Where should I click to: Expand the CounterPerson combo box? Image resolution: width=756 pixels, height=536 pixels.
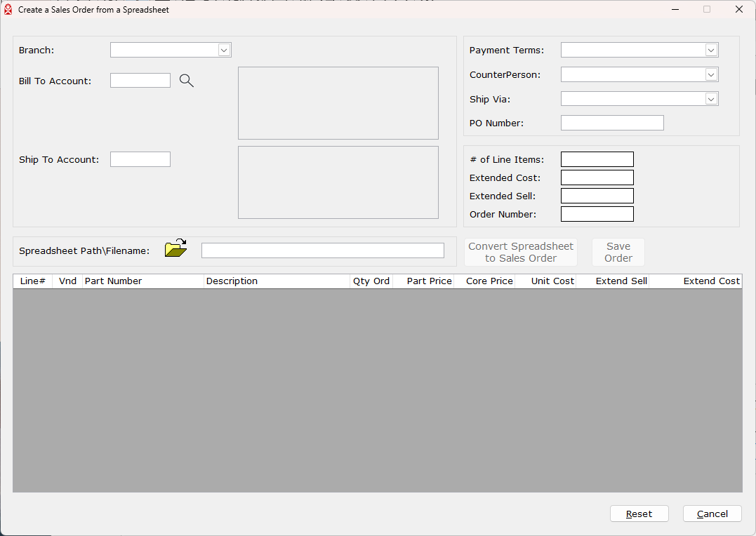coord(711,74)
